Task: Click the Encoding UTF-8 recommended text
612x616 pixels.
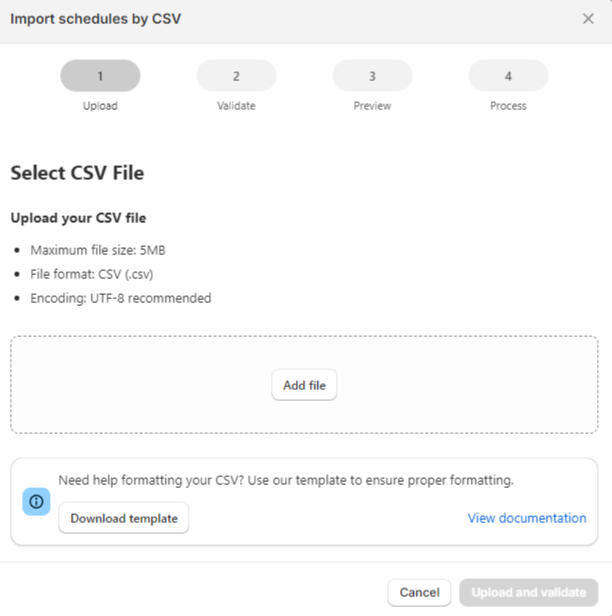Action: pyautogui.click(x=120, y=298)
